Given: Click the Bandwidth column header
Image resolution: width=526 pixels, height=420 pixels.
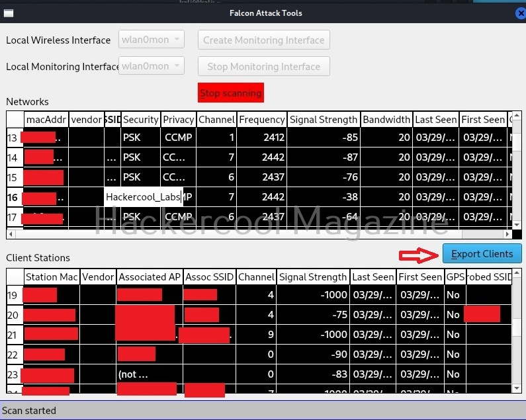Looking at the screenshot, I should click(x=386, y=120).
